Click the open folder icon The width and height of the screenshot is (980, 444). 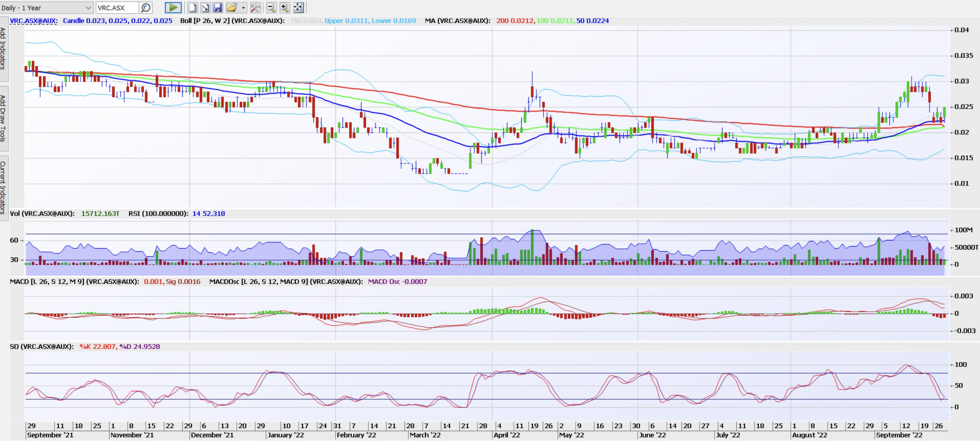(231, 7)
